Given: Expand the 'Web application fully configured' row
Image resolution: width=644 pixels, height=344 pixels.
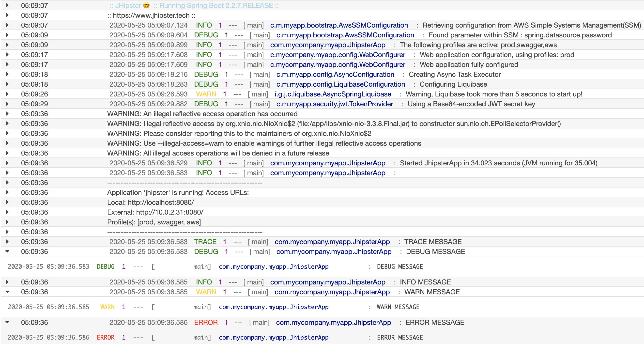Looking at the screenshot, I should pyautogui.click(x=7, y=64).
